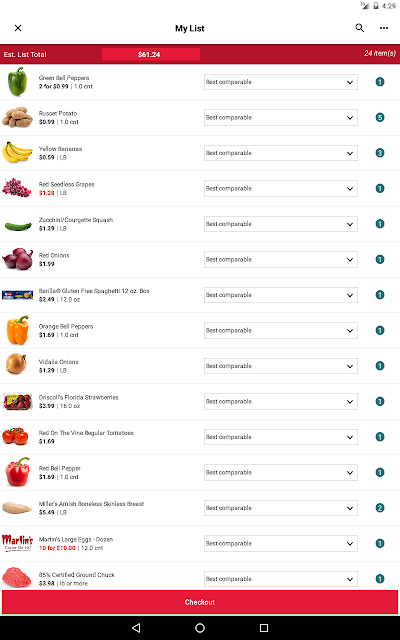Open search with the magnifier icon
Image resolution: width=400 pixels, height=640 pixels.
pyautogui.click(x=360, y=28)
